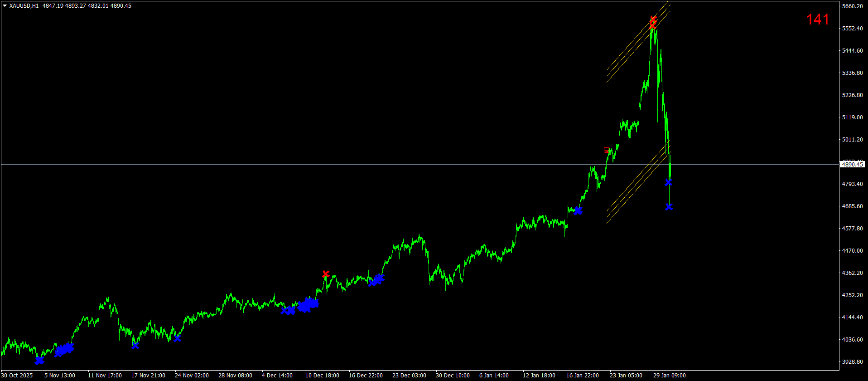Click the 16 Jan 22:00 time label

583,376
